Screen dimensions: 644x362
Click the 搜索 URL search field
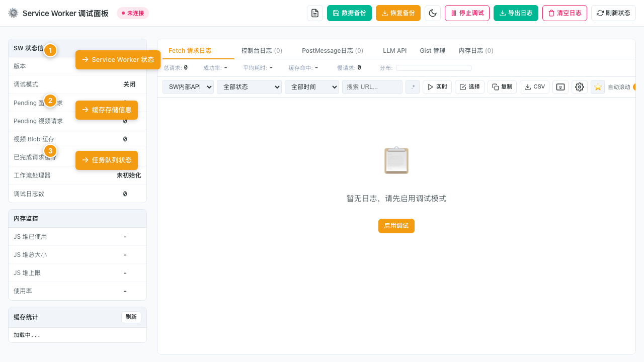click(372, 87)
